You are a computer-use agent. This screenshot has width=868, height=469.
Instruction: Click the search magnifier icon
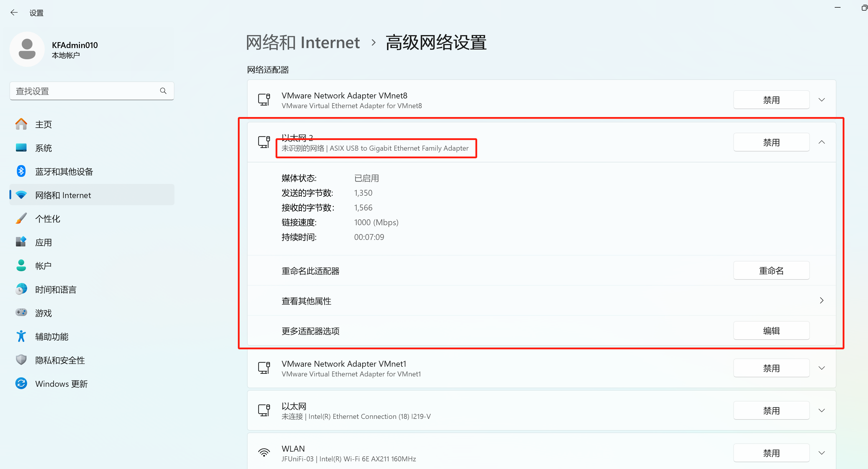[163, 90]
